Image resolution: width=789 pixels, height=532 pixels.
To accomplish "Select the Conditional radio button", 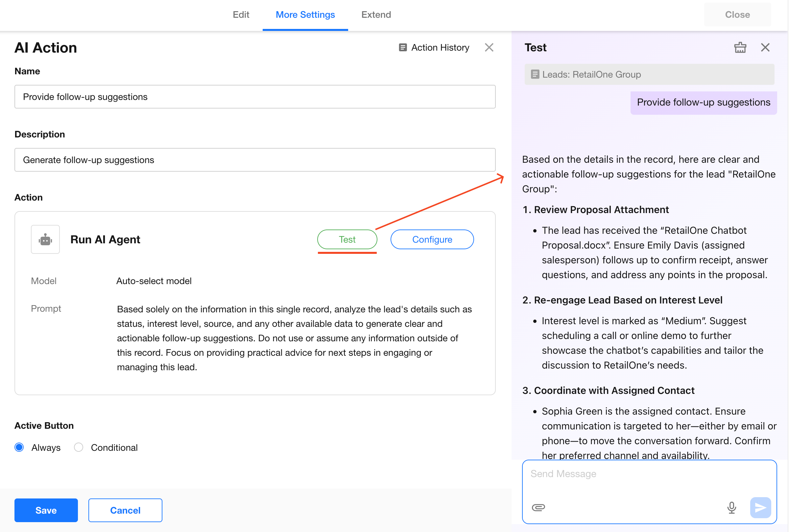I will coord(78,447).
